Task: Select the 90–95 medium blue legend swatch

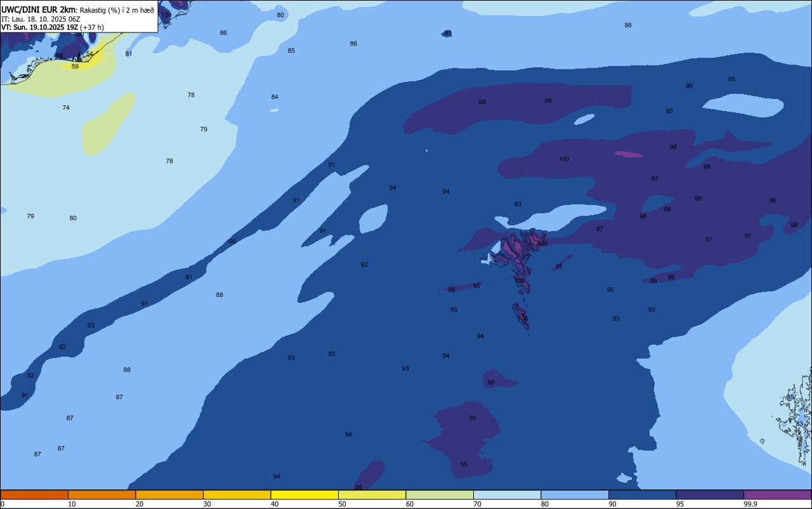Action: 642,494
